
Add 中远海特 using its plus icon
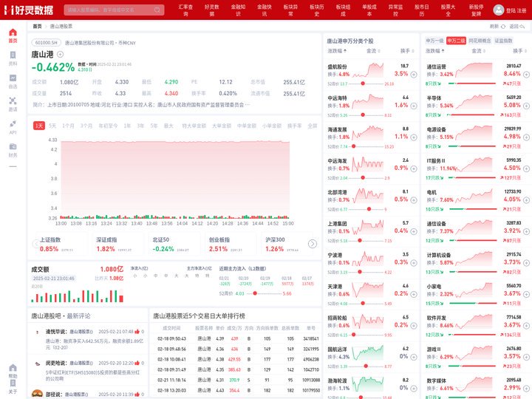click(414, 106)
